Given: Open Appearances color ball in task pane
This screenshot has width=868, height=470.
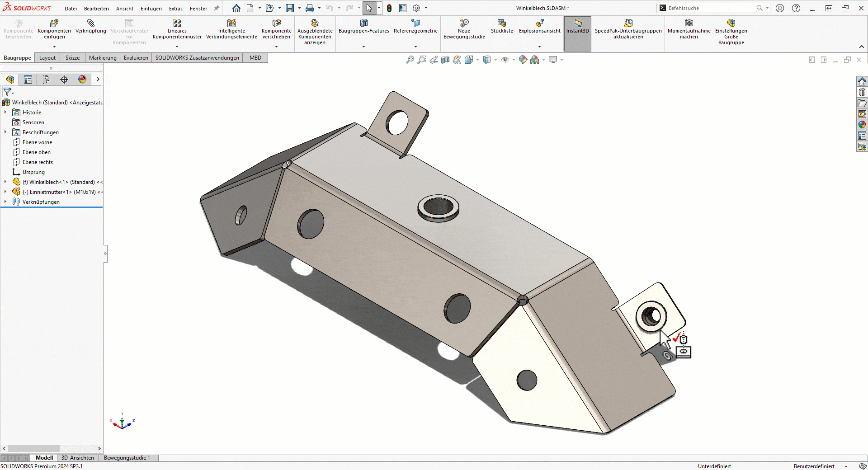Looking at the screenshot, I should click(862, 125).
